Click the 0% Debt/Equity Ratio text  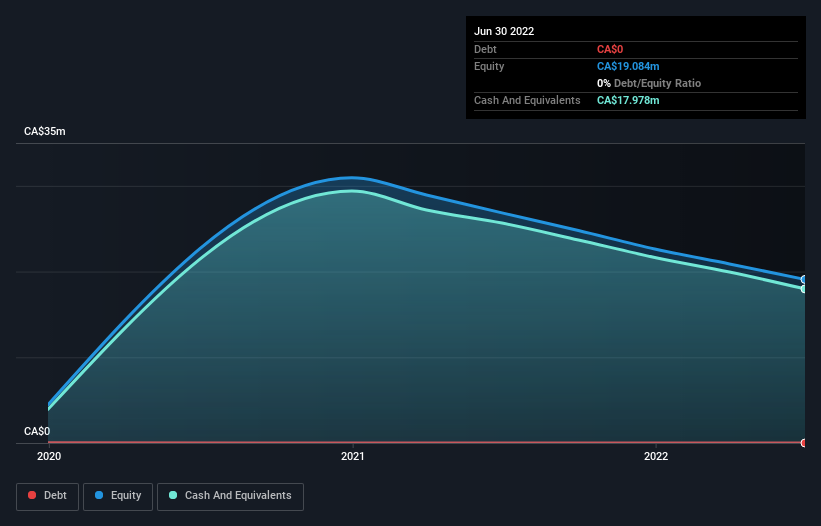pyautogui.click(x=649, y=83)
